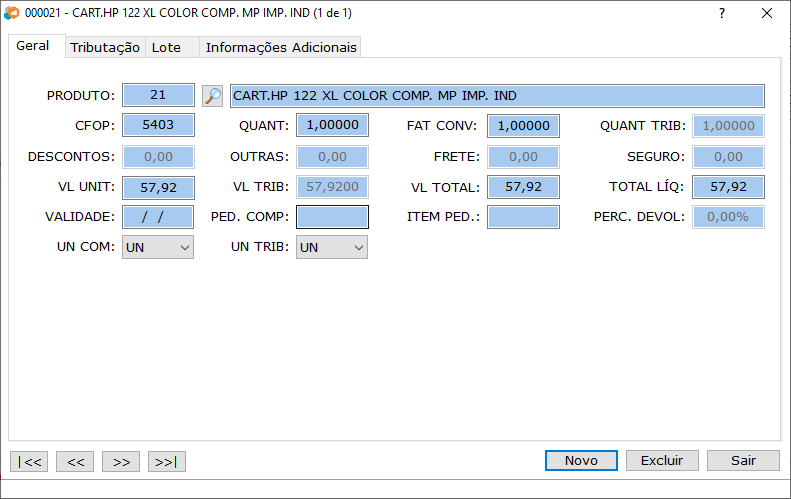Click Sair to exit the form
Screen dimensions: 791x499
(x=743, y=460)
